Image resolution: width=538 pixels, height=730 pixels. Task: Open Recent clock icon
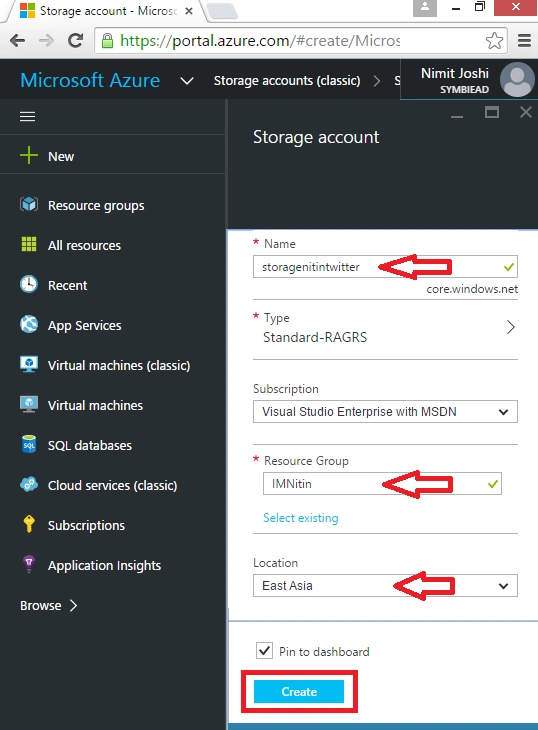29,284
